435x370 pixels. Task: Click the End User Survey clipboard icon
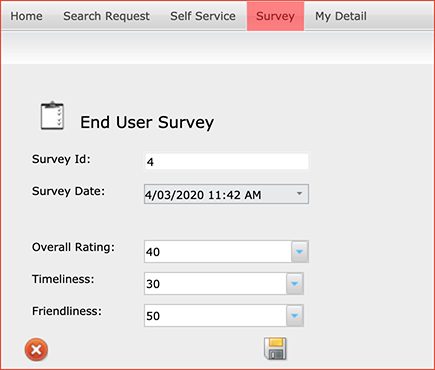point(52,116)
